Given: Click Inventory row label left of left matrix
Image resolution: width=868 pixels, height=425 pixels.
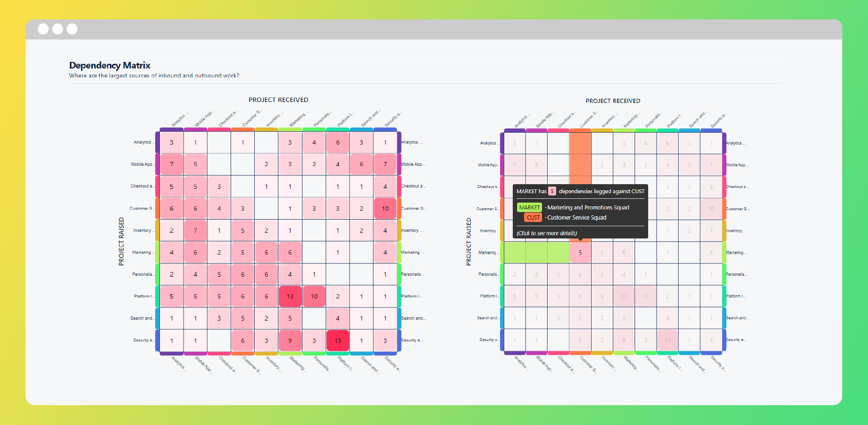Looking at the screenshot, I should click(143, 230).
